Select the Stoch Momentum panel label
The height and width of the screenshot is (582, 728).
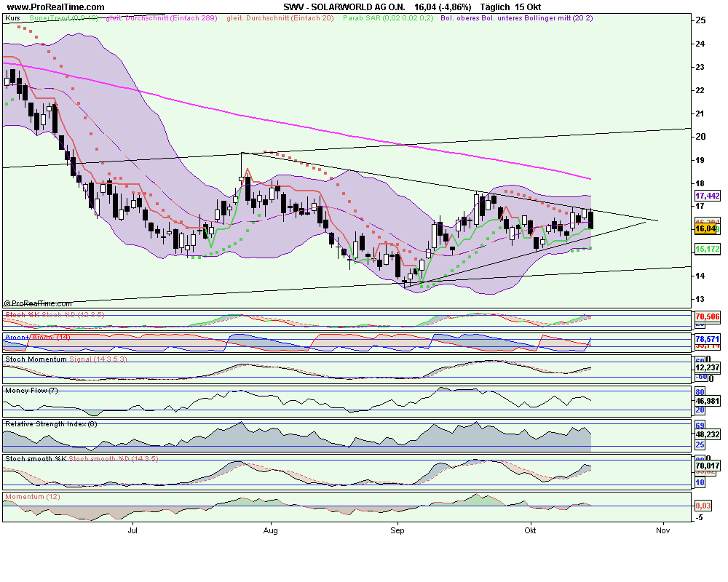click(x=36, y=359)
